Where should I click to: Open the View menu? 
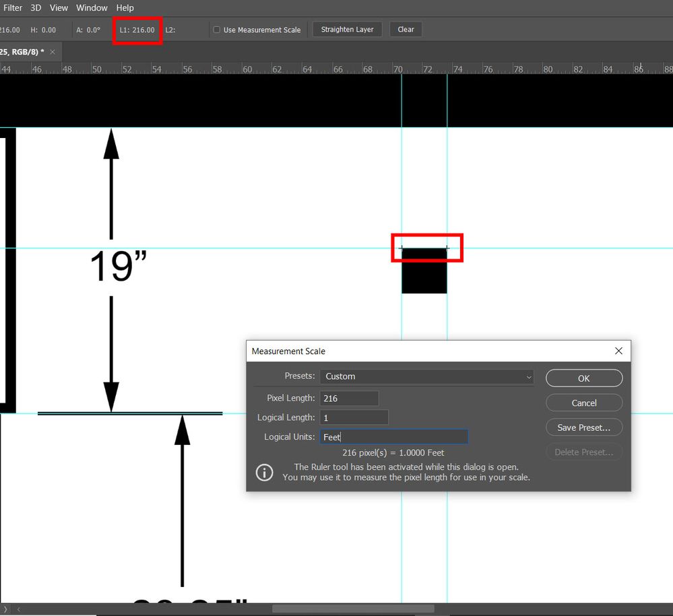pyautogui.click(x=59, y=7)
